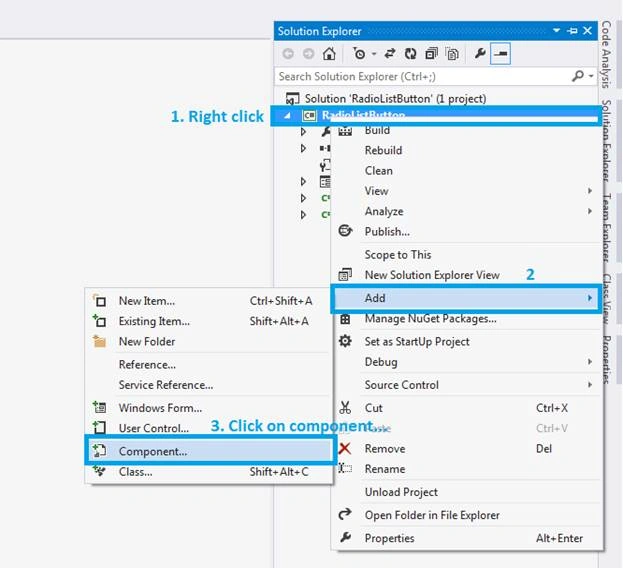Click the Collapse All icon

point(431,54)
